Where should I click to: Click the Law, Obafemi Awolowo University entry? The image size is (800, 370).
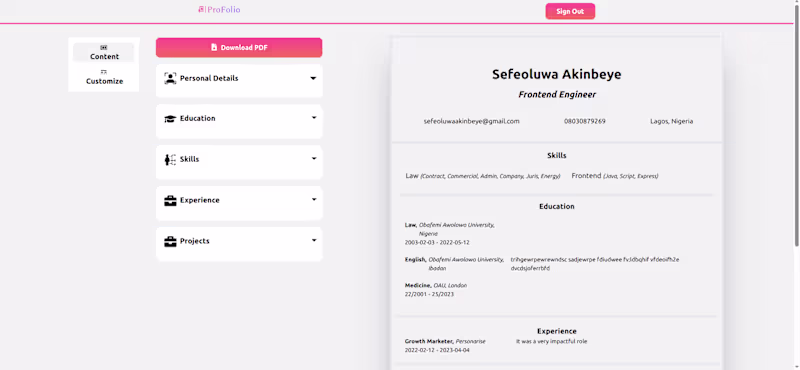449,229
